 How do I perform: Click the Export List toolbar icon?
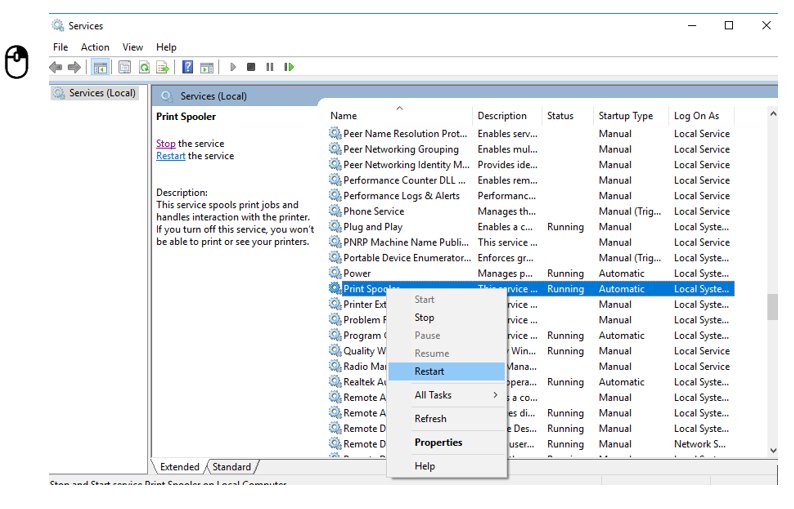161,67
